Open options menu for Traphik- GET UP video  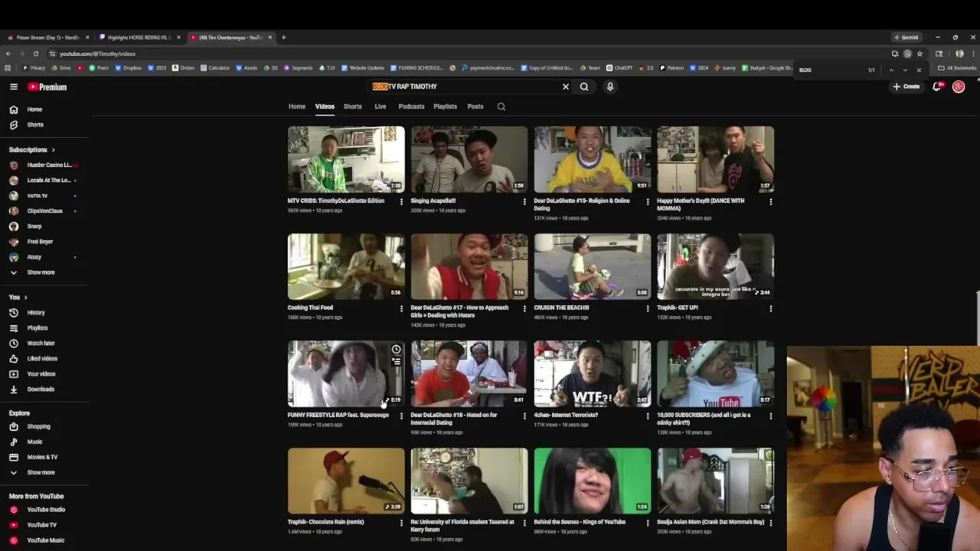coord(771,309)
